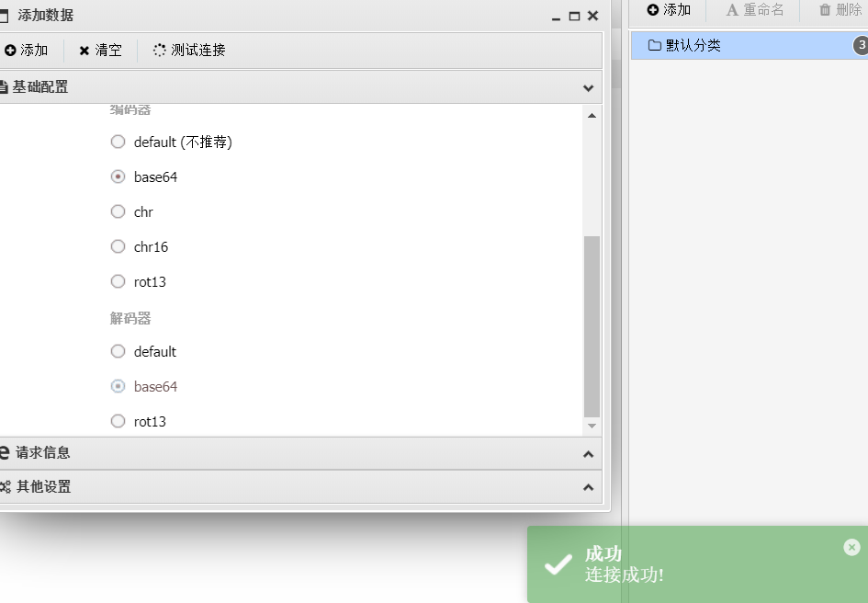The image size is (868, 603).
Task: Click the X icon beside 清空
Action: 85,51
